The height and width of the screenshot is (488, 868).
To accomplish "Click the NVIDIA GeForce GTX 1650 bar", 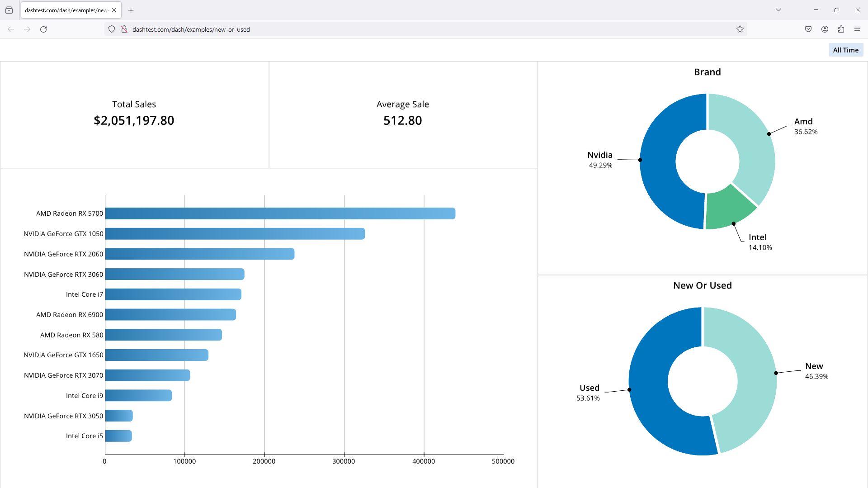I will pos(157,355).
